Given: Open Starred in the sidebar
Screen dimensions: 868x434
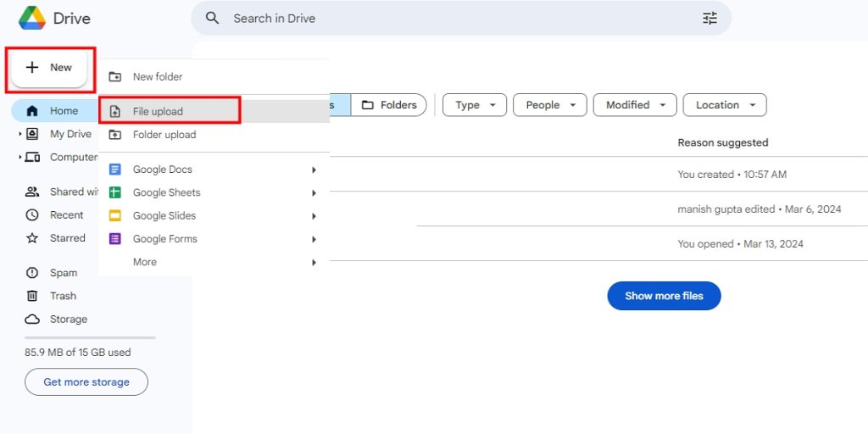Looking at the screenshot, I should tap(68, 238).
